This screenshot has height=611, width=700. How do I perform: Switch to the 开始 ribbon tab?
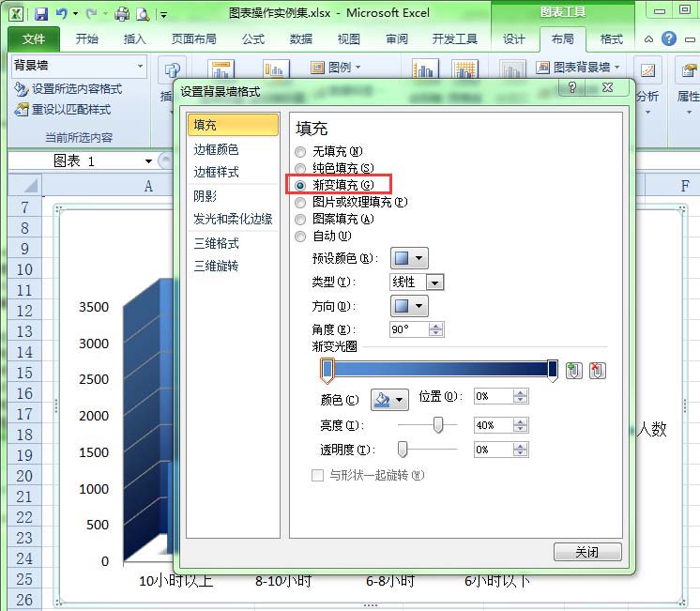tap(86, 39)
